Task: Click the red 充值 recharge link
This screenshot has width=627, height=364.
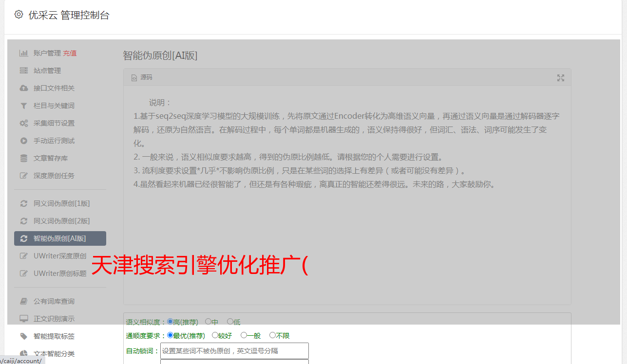Action: (x=70, y=53)
